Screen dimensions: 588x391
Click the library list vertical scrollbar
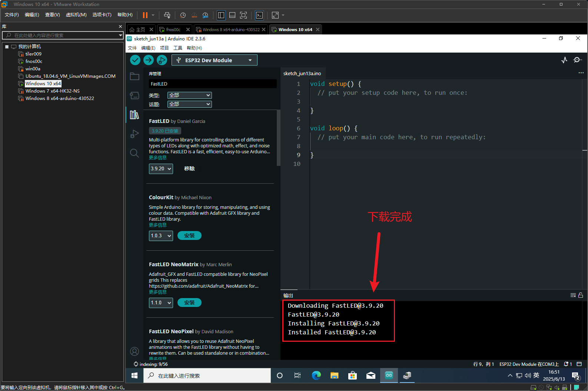pyautogui.click(x=279, y=138)
